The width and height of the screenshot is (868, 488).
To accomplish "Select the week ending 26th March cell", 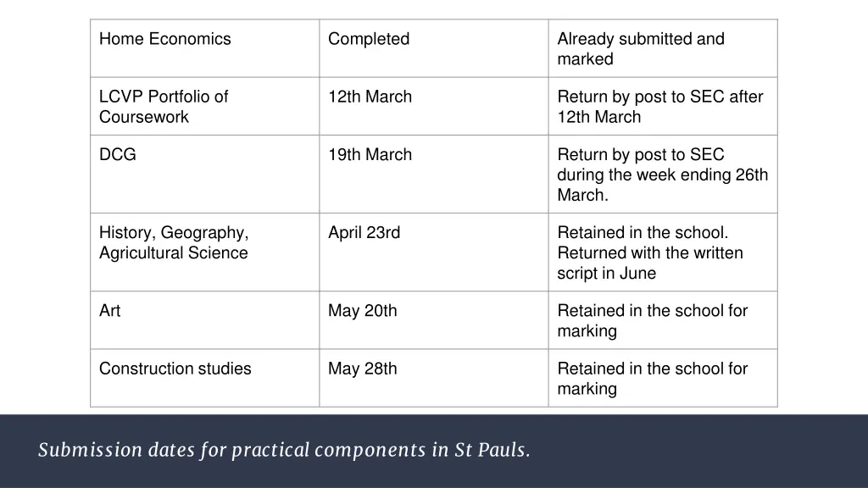I will 663,175.
